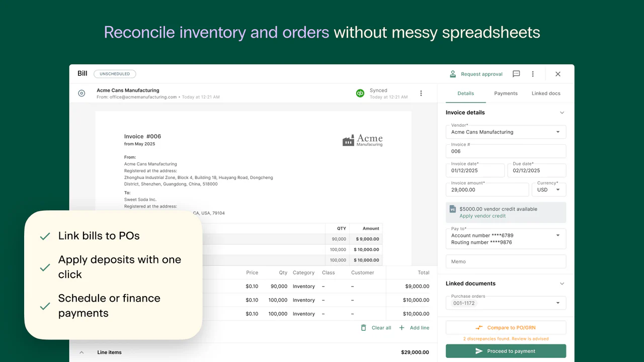Open the Linked docs tab
This screenshot has height=362, width=644.
[x=546, y=93]
